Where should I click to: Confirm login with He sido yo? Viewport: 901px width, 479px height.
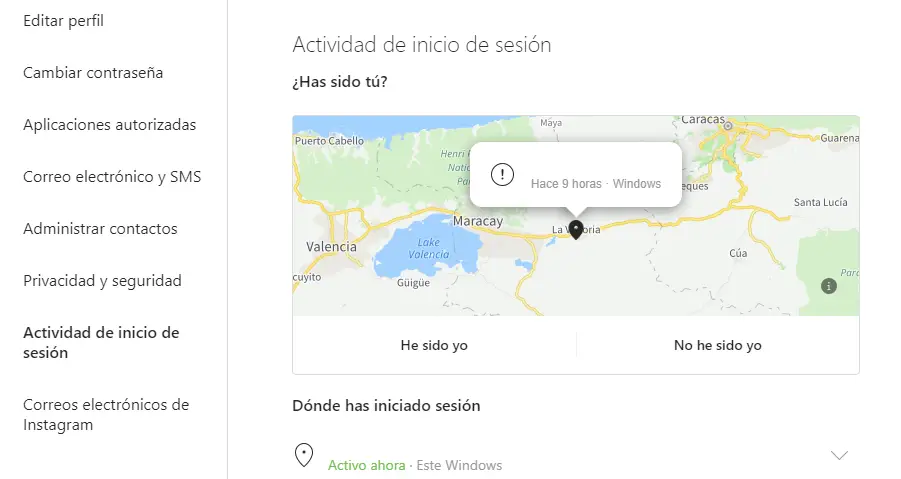click(x=434, y=345)
